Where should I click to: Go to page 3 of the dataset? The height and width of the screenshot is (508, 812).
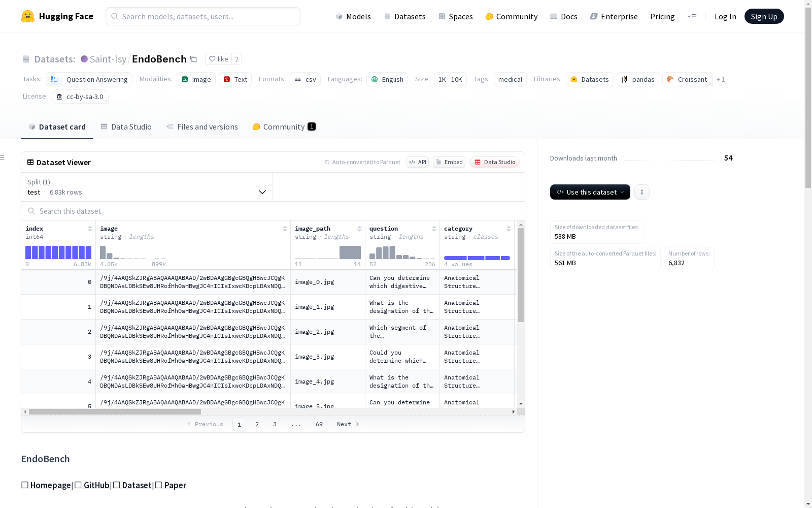pos(275,424)
